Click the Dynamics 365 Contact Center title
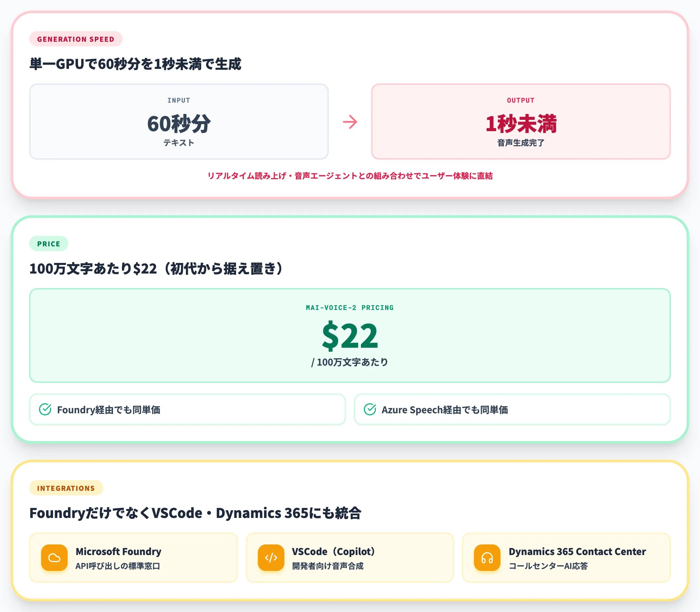 coord(577,551)
